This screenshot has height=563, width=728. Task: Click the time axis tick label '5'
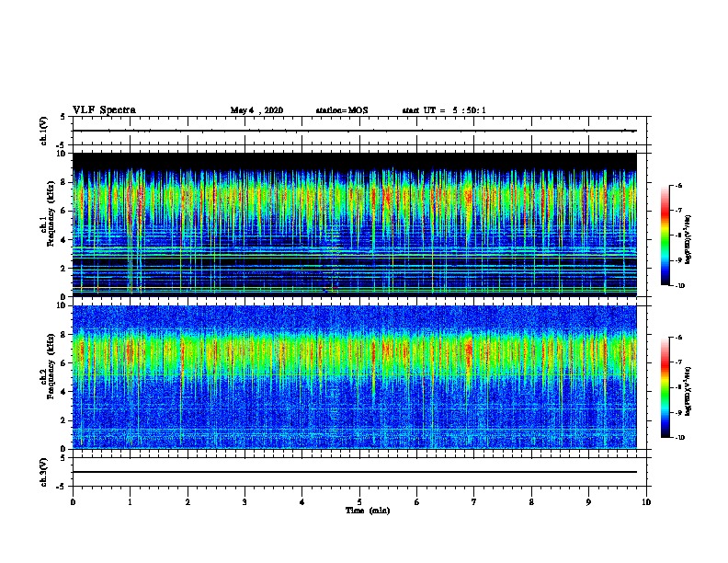pyautogui.click(x=359, y=501)
